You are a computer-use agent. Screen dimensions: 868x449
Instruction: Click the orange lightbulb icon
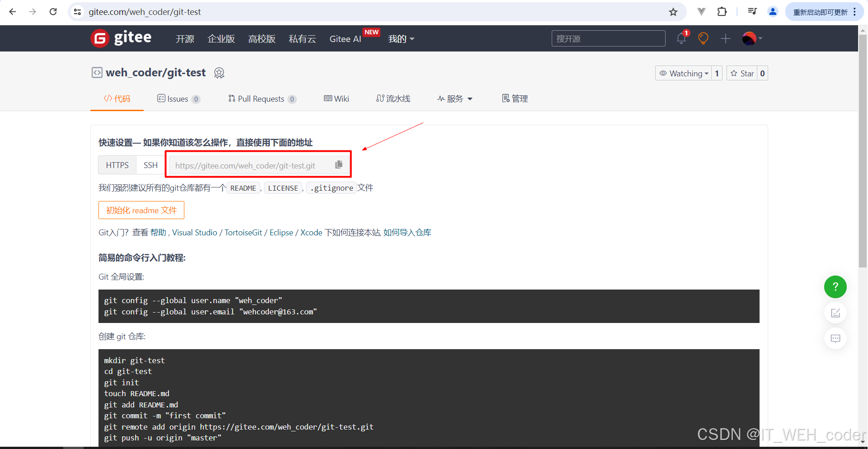pos(703,38)
